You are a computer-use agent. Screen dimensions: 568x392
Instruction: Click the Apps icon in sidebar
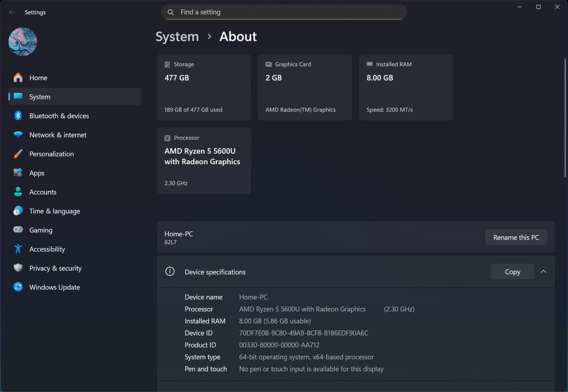click(x=18, y=172)
